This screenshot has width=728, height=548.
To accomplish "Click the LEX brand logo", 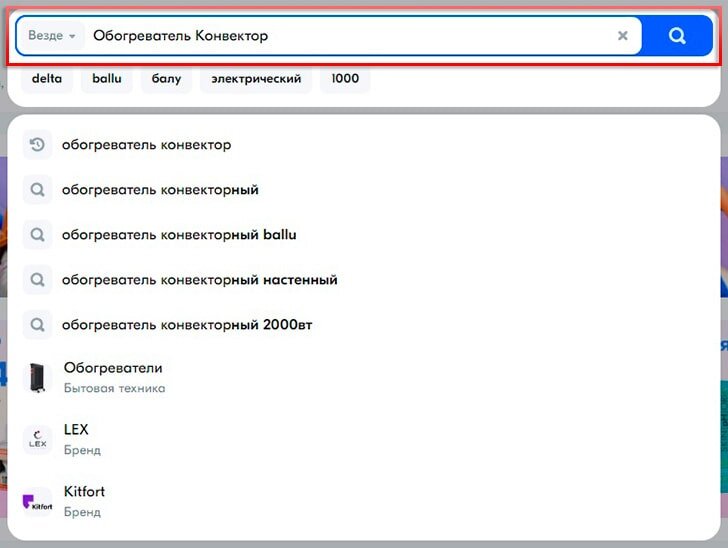I will pyautogui.click(x=37, y=439).
